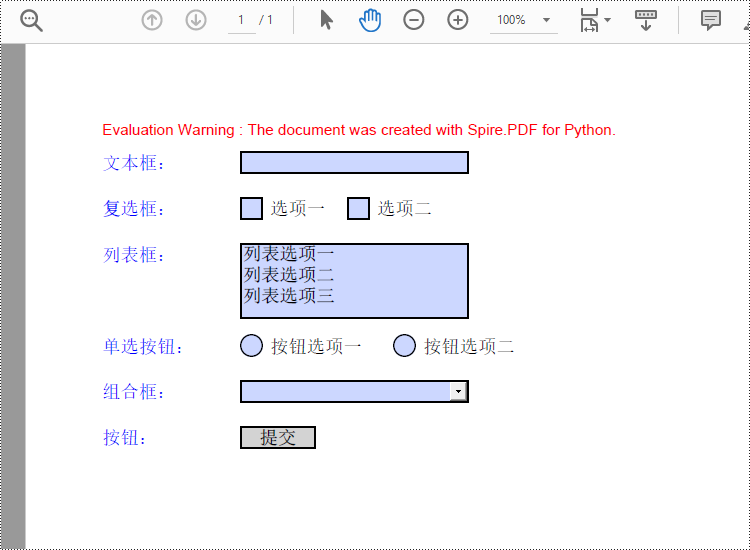Check the 选项二 checkbox

(358, 209)
